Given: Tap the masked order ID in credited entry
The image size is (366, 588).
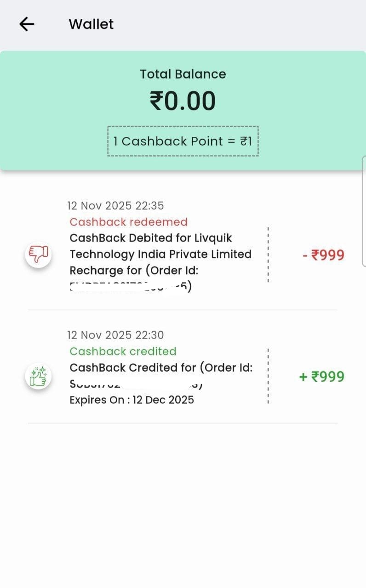Looking at the screenshot, I should coord(136,384).
